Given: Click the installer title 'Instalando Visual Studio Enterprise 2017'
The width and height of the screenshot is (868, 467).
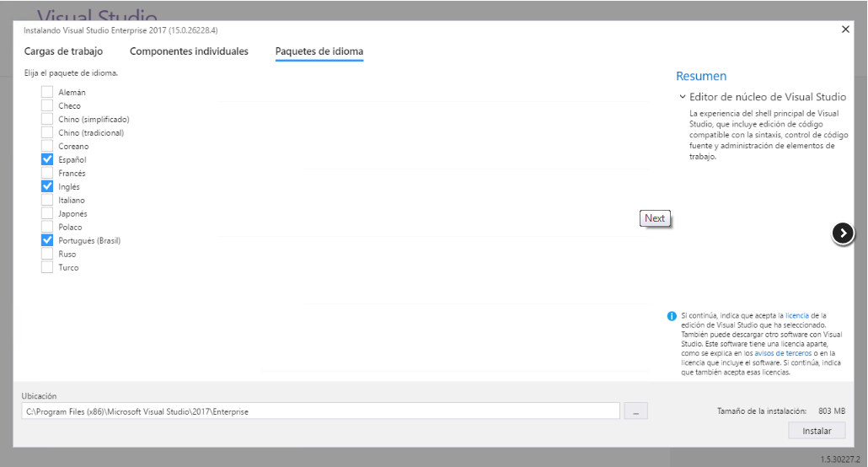Looking at the screenshot, I should [x=121, y=30].
